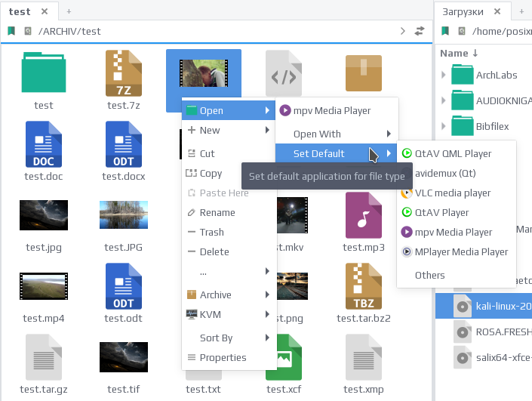The width and height of the screenshot is (532, 401).
Task: Click the swap panels arrows icon
Action: coord(420,31)
